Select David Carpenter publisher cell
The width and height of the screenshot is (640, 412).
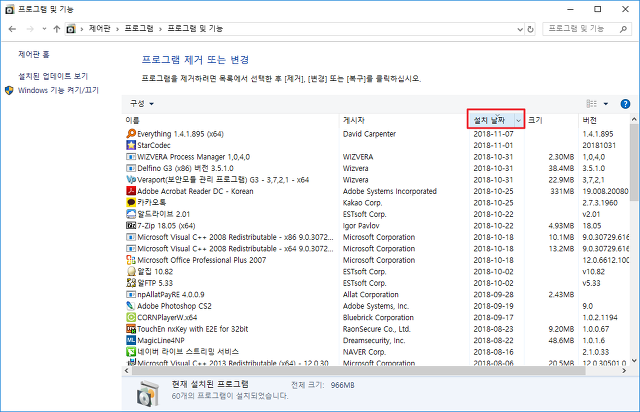point(369,134)
